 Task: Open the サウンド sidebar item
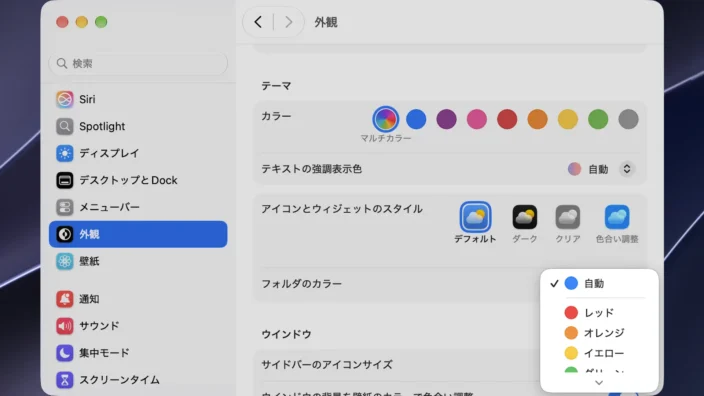[138, 326]
